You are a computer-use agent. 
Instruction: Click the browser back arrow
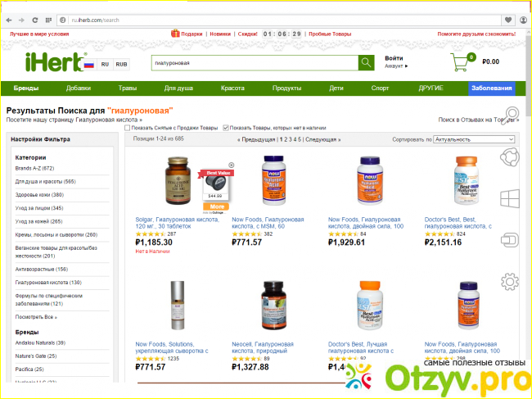click(x=9, y=20)
